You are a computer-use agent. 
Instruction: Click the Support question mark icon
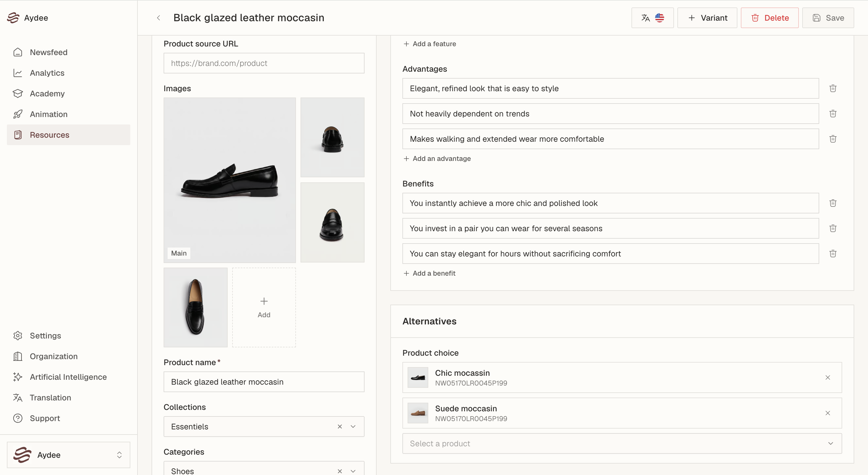pos(18,418)
